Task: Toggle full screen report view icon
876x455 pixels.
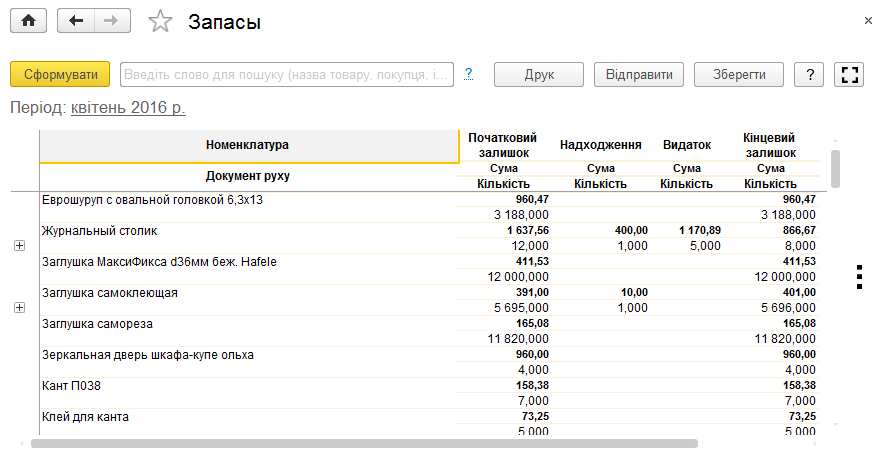Action: point(849,74)
